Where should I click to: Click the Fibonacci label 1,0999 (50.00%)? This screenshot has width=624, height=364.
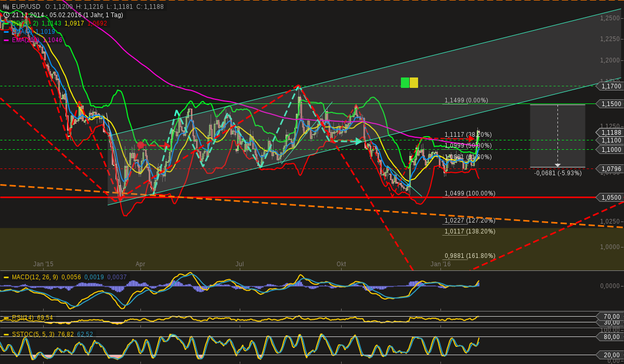(468, 146)
